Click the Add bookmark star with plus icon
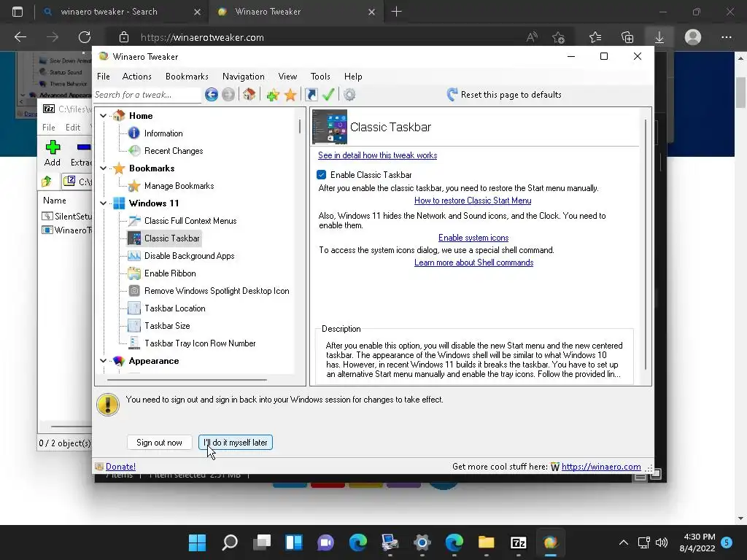 (273, 95)
